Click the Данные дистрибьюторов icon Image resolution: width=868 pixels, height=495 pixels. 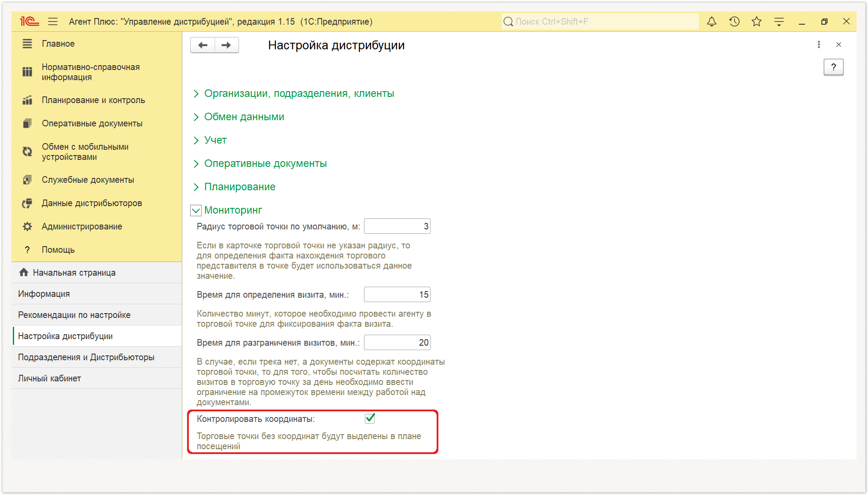tap(27, 203)
